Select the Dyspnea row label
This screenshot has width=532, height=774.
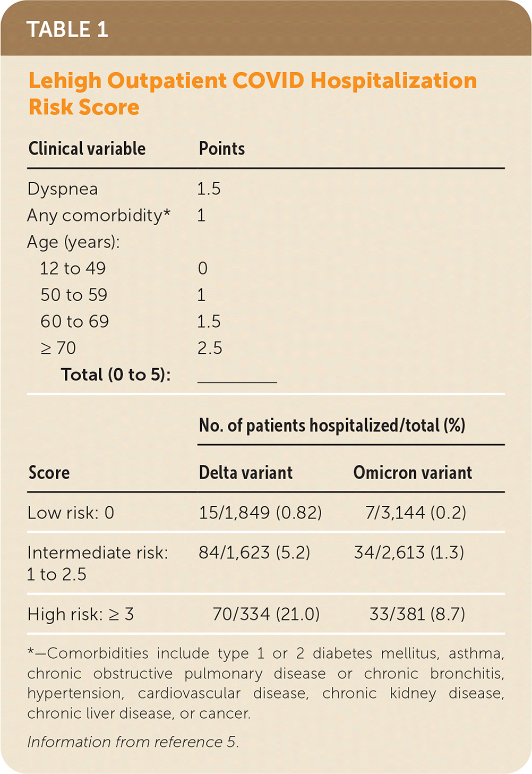pyautogui.click(x=63, y=189)
